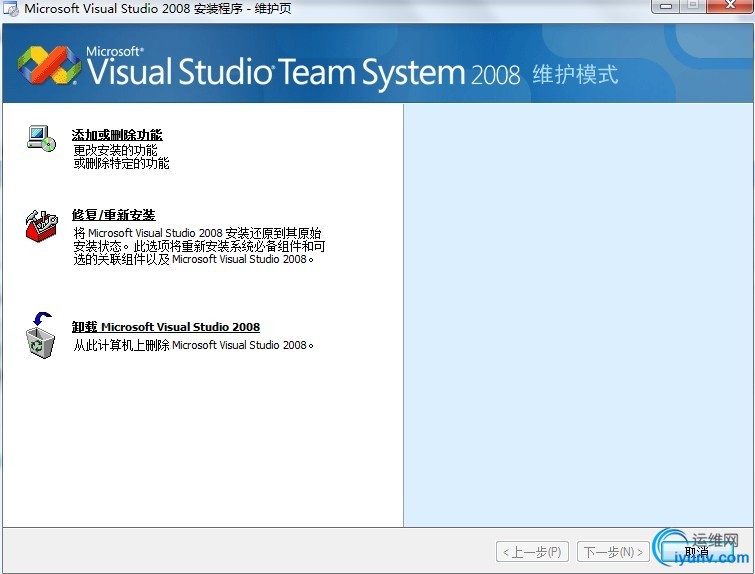Image resolution: width=755 pixels, height=574 pixels.
Task: Click the text 从此计算机上删除 Microsoft Visual Studio 2008
Action: [x=193, y=345]
